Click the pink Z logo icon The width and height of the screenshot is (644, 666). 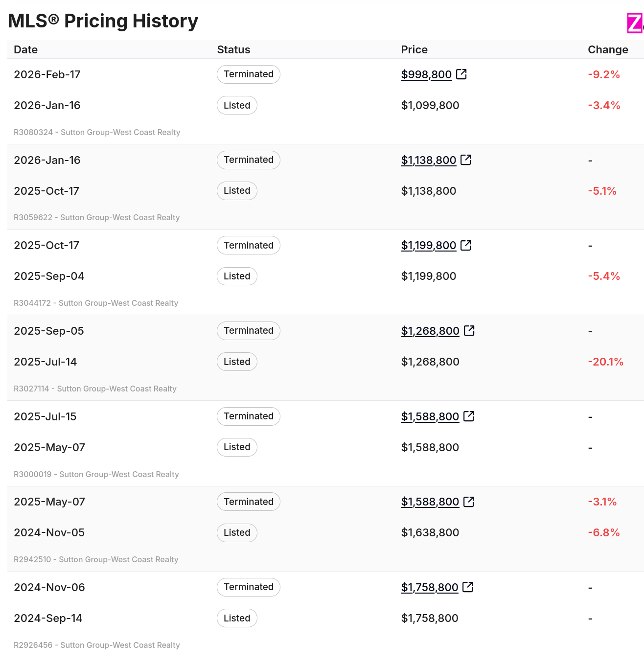click(635, 23)
